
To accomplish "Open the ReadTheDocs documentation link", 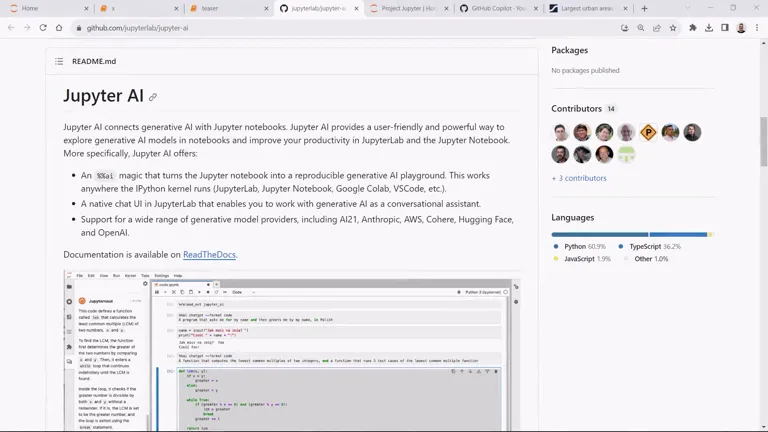I will (x=209, y=255).
